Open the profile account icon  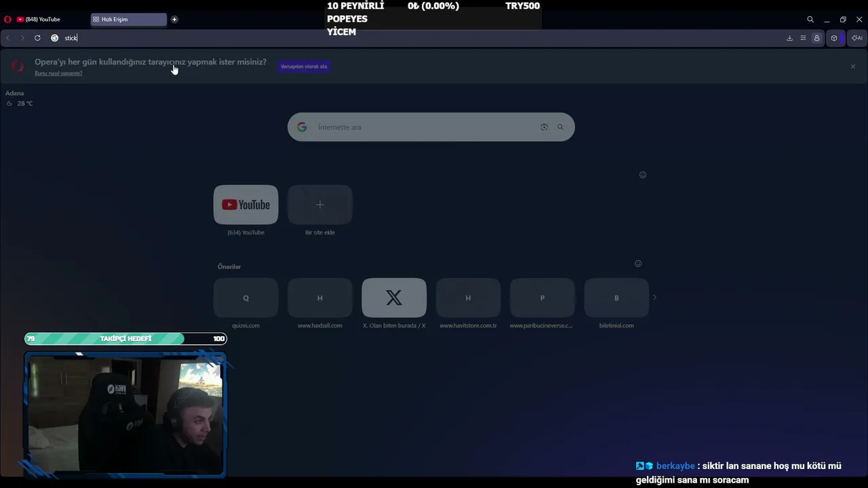(x=816, y=38)
